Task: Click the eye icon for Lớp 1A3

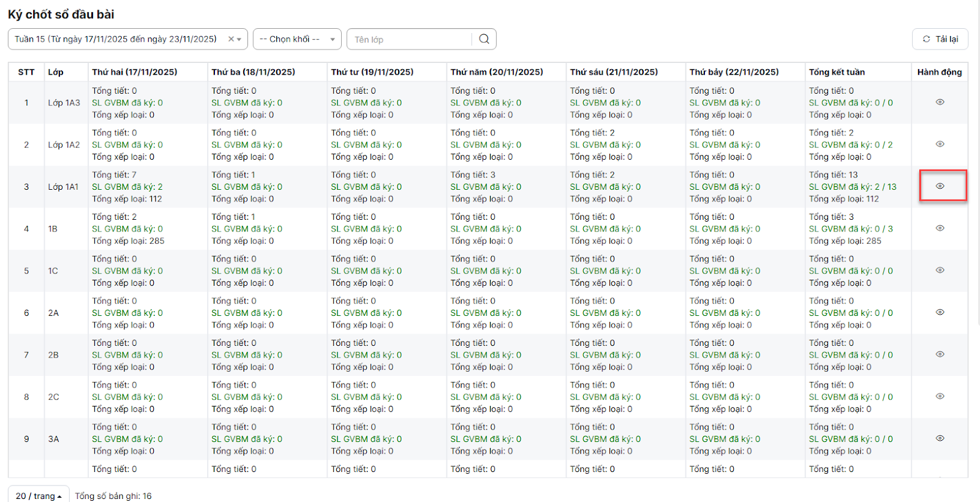Action: coord(940,102)
